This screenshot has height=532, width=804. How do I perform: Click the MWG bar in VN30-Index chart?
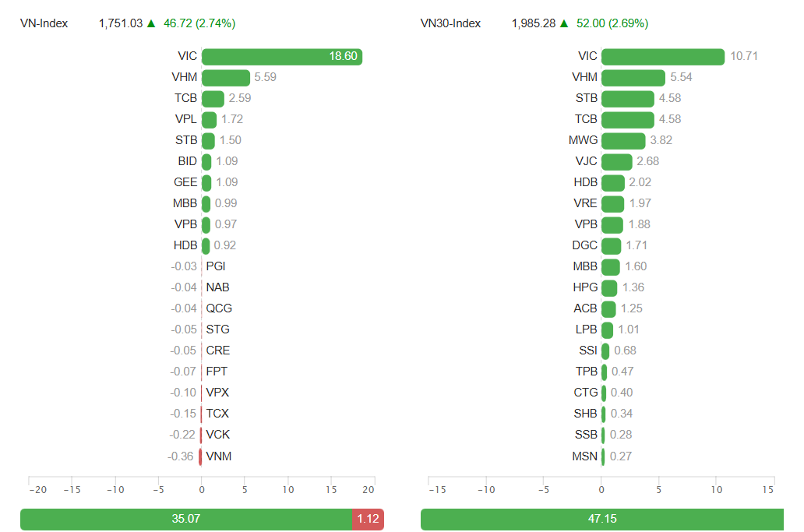(623, 140)
